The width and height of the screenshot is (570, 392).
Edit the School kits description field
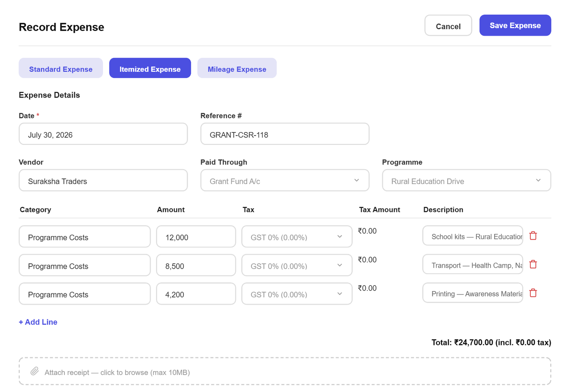point(473,236)
